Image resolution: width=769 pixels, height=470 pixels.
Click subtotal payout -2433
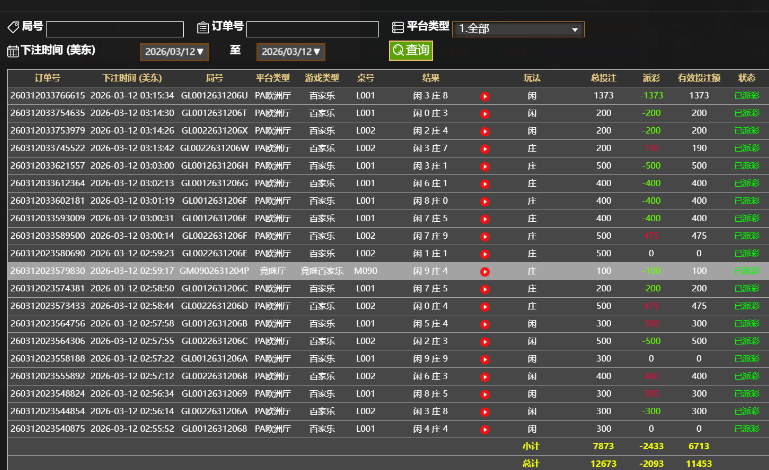click(x=651, y=446)
